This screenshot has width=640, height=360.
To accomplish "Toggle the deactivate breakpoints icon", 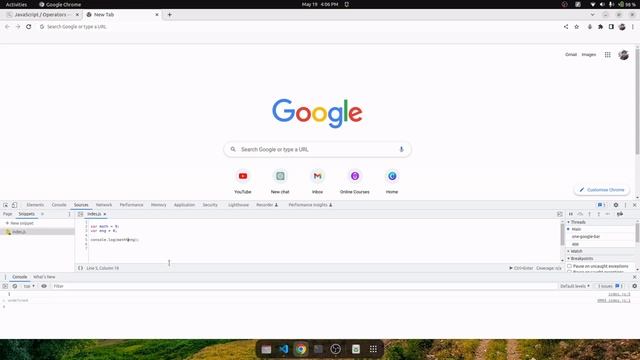I will [x=620, y=214].
